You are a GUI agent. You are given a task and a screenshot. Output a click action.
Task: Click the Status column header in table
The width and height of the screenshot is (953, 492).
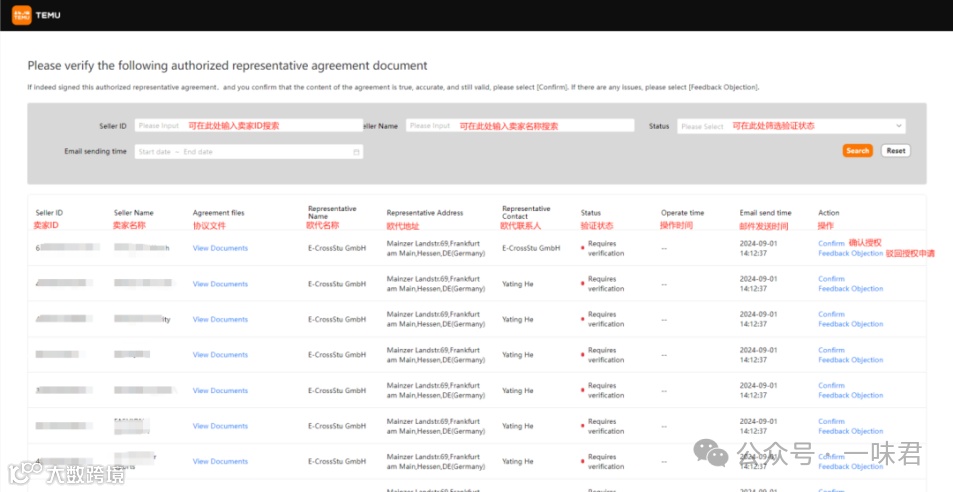pyautogui.click(x=591, y=213)
